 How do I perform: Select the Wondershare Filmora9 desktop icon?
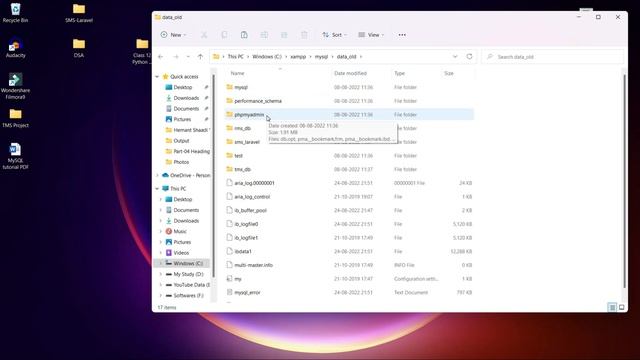point(16,86)
